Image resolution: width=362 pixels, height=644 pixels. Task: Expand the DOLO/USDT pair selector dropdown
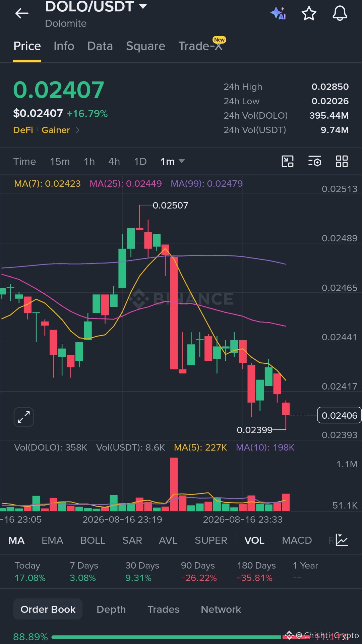[143, 6]
